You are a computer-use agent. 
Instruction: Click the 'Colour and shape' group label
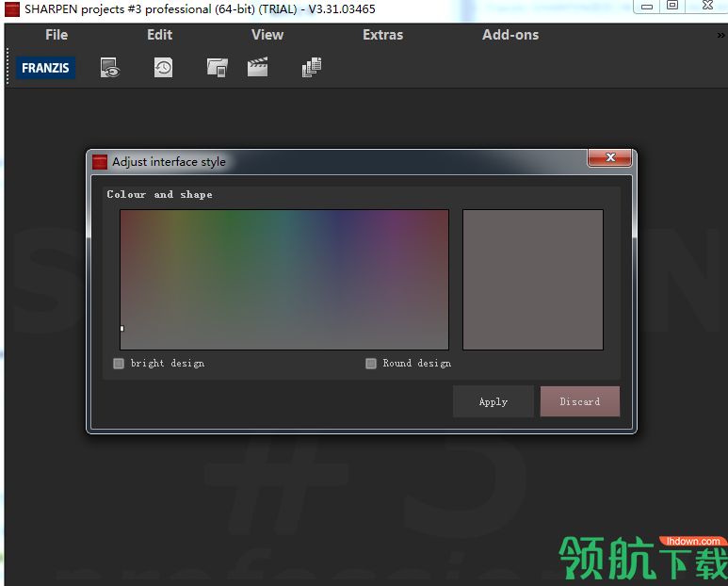coord(160,195)
